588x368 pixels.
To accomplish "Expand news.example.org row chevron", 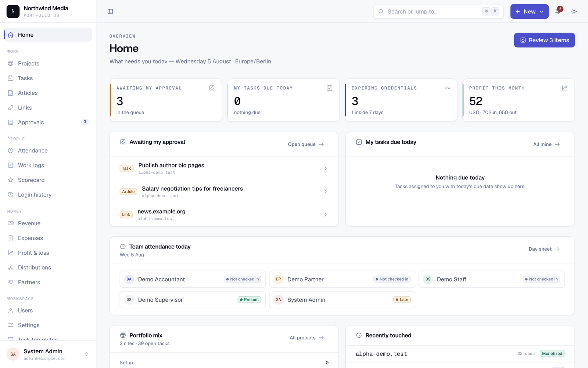I will pos(326,215).
